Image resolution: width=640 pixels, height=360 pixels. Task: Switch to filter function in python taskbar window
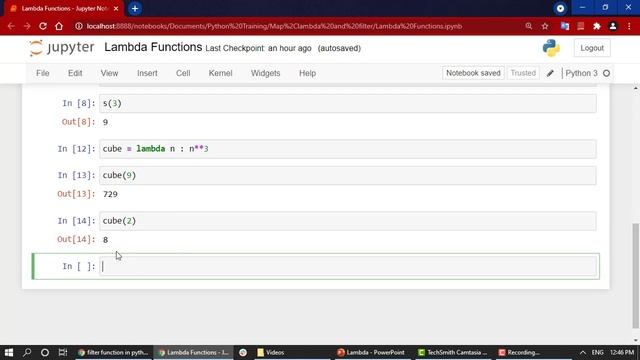point(113,352)
